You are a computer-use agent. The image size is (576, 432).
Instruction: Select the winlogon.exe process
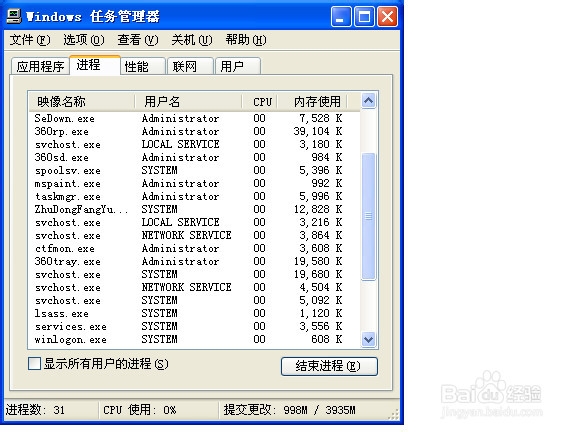coord(195,339)
